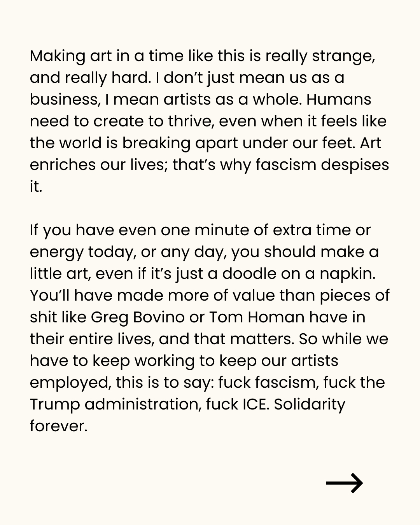Screen dimensions: 420x525
Task: Click the word "energy"
Action: pyautogui.click(x=56, y=252)
